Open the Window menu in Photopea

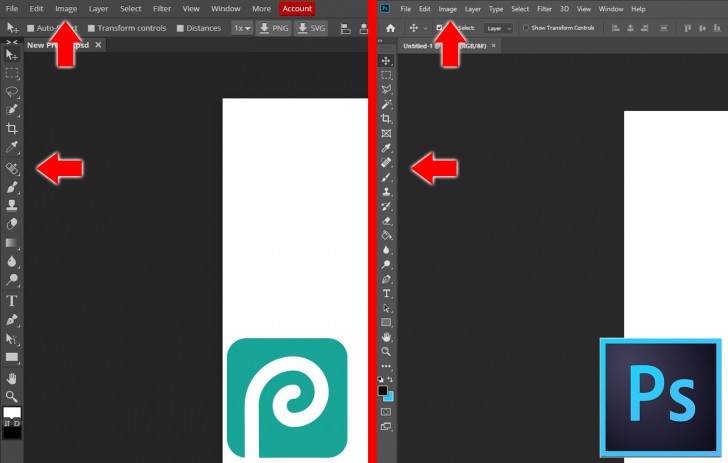tap(226, 9)
